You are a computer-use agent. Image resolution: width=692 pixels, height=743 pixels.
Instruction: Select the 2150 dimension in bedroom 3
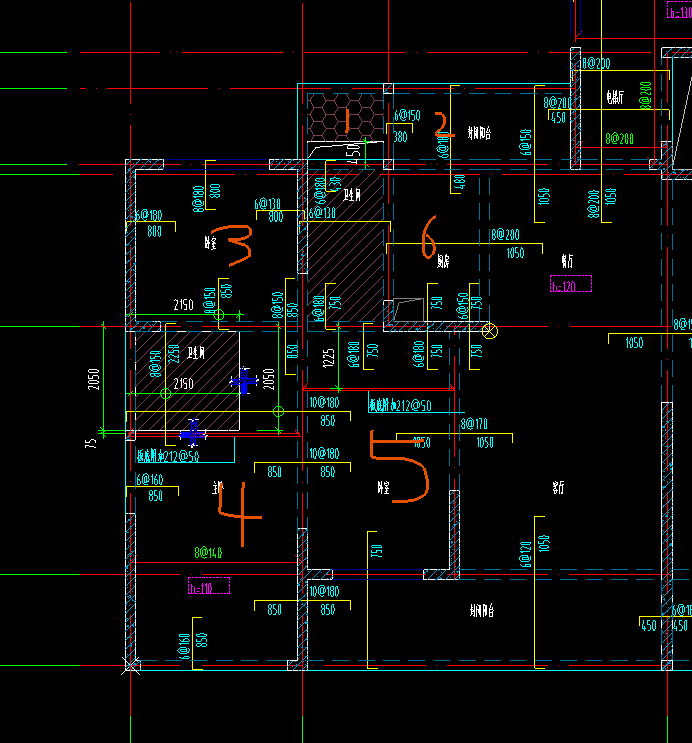click(183, 305)
